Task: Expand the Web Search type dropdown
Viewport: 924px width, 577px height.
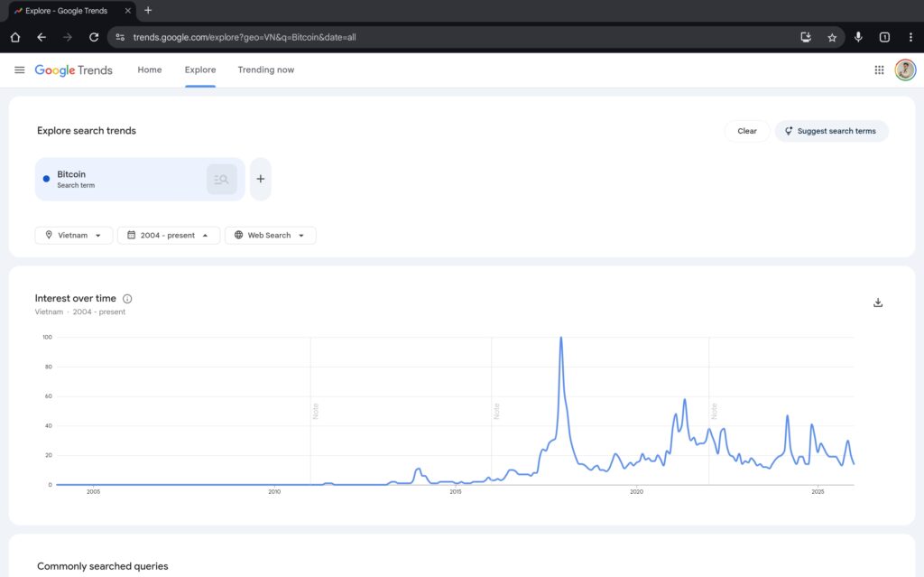Action: 270,235
